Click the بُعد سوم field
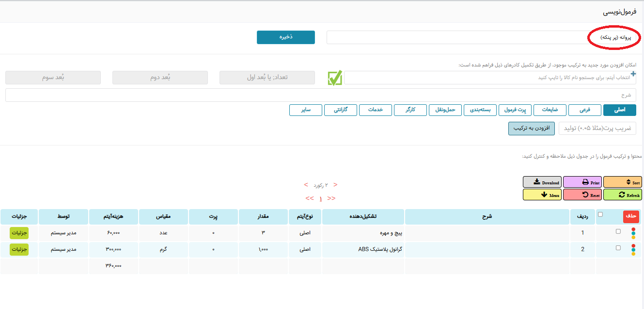The image size is (644, 309). (x=53, y=78)
